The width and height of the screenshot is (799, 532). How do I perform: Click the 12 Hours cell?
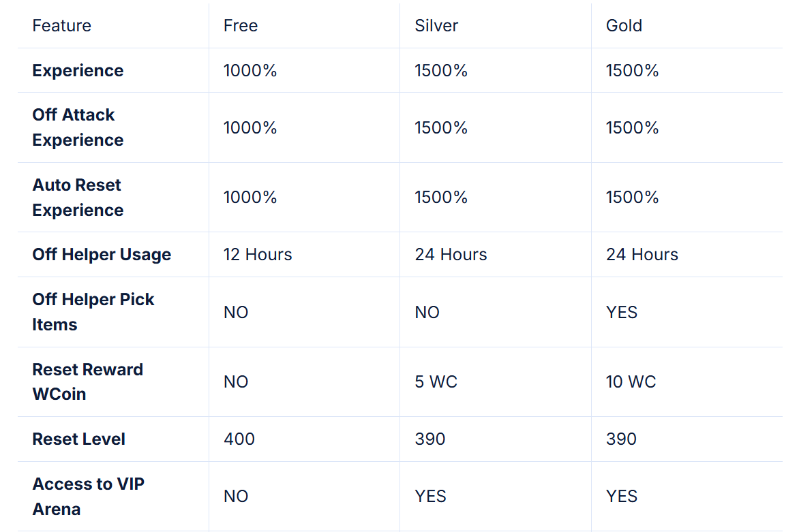(x=258, y=255)
